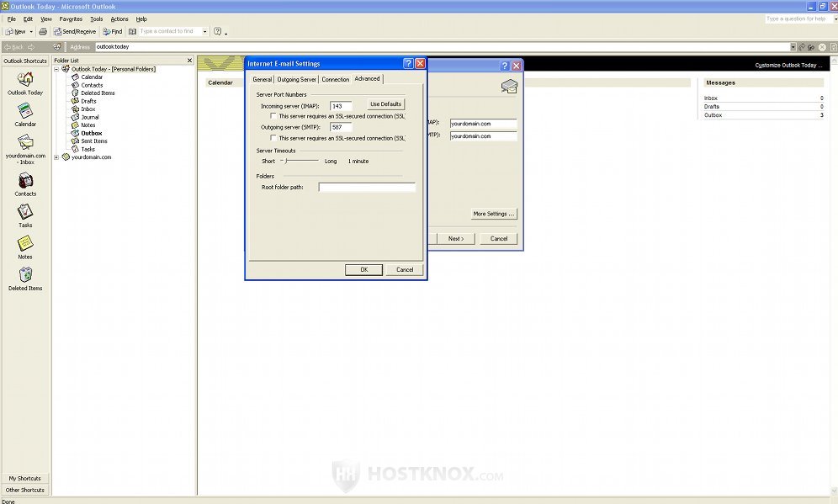Image resolution: width=838 pixels, height=504 pixels.
Task: Open Outlook Today shortcut icon in sidebar
Action: 25,80
